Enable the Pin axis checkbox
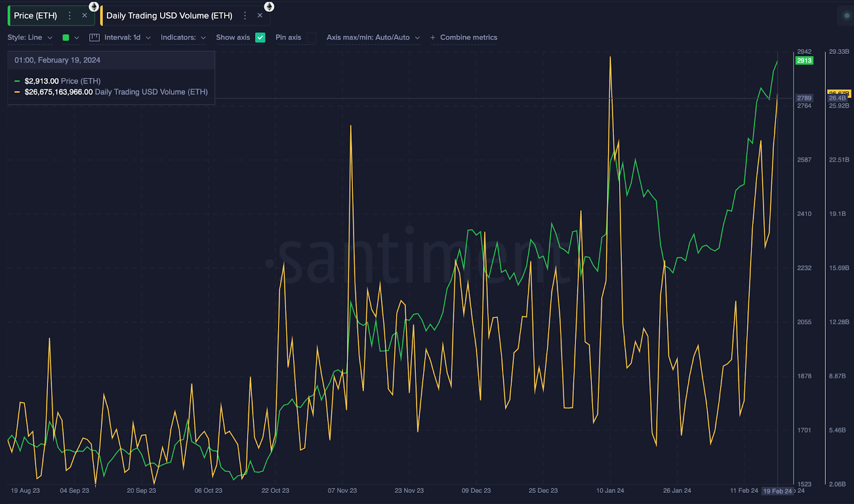The image size is (854, 504). (x=312, y=37)
